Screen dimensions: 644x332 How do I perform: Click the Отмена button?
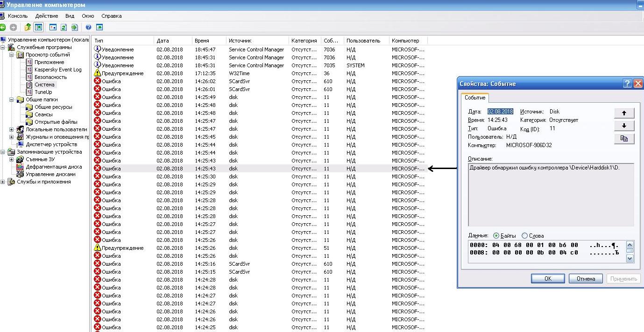click(x=586, y=279)
